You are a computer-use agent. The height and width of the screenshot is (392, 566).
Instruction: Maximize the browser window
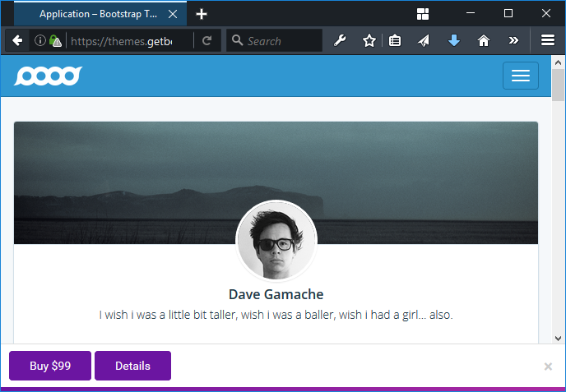tap(508, 13)
